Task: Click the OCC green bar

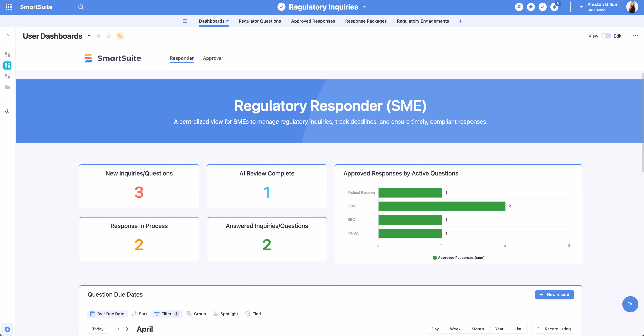Action: coord(442,206)
